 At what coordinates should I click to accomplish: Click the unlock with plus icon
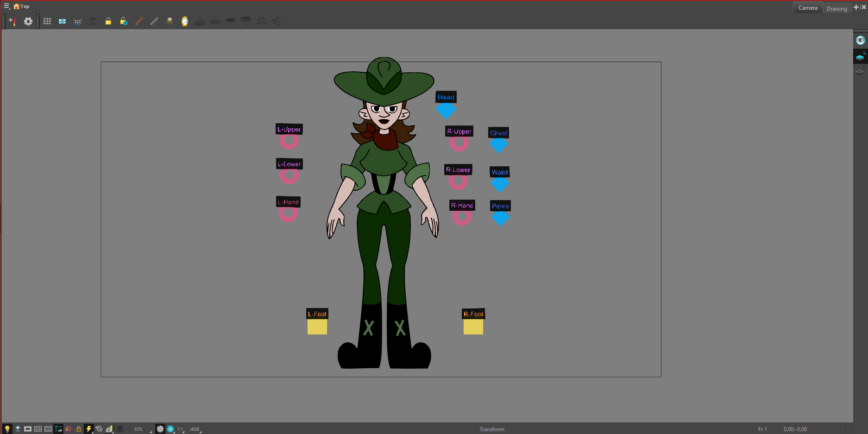point(124,21)
